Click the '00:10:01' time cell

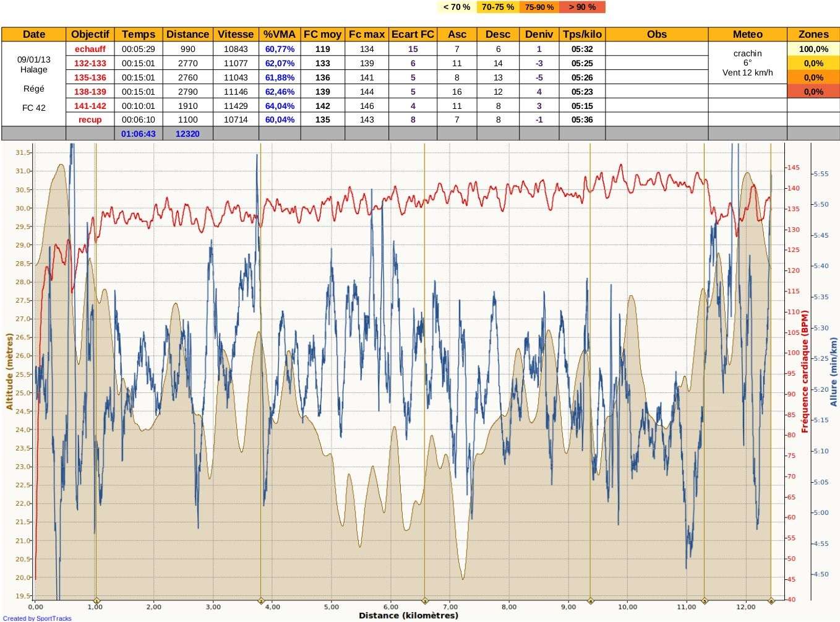click(x=139, y=106)
